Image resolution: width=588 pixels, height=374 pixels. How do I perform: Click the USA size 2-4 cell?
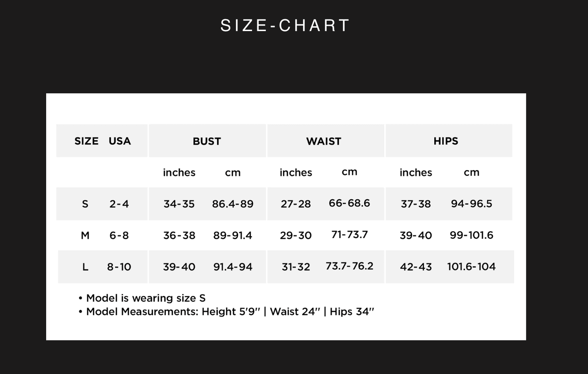119,204
